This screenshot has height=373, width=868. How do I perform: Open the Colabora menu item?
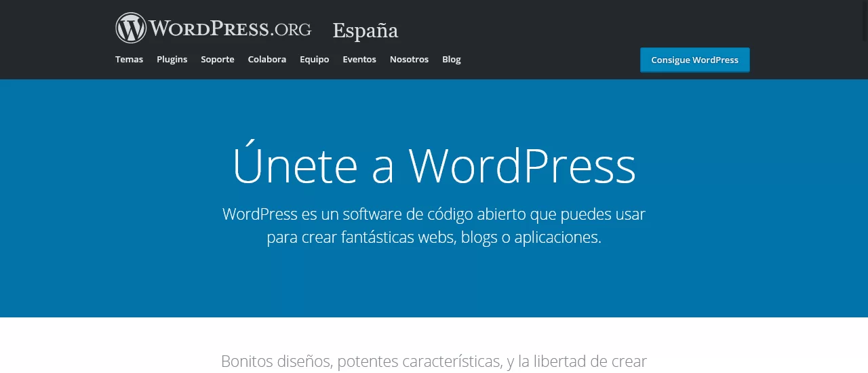[267, 59]
